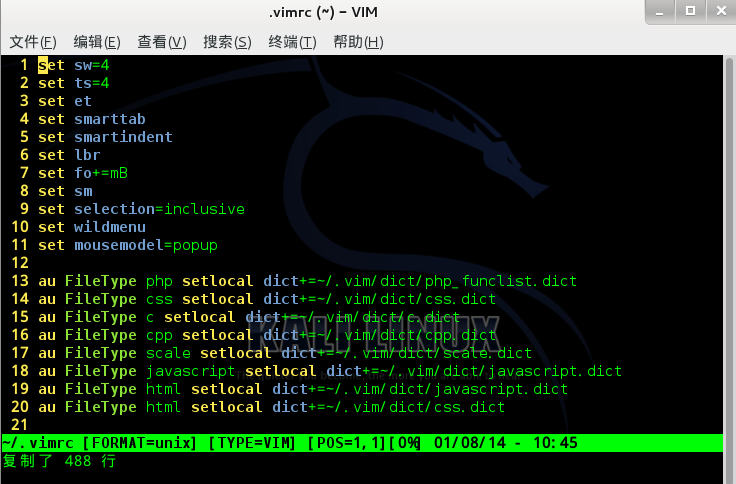Image resolution: width=736 pixels, height=484 pixels.
Task: Click the line 'set sw=4'
Action: coord(74,65)
